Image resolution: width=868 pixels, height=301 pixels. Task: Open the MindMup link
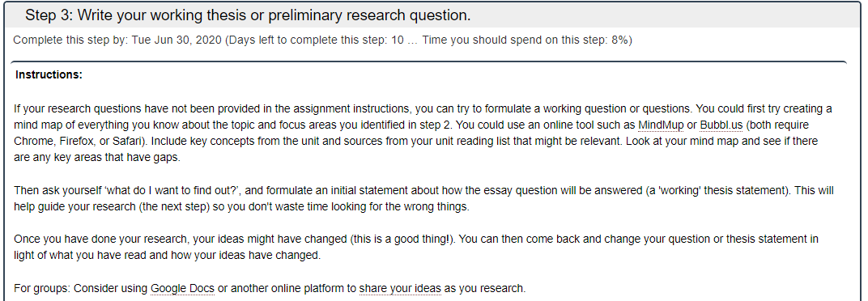(x=661, y=125)
